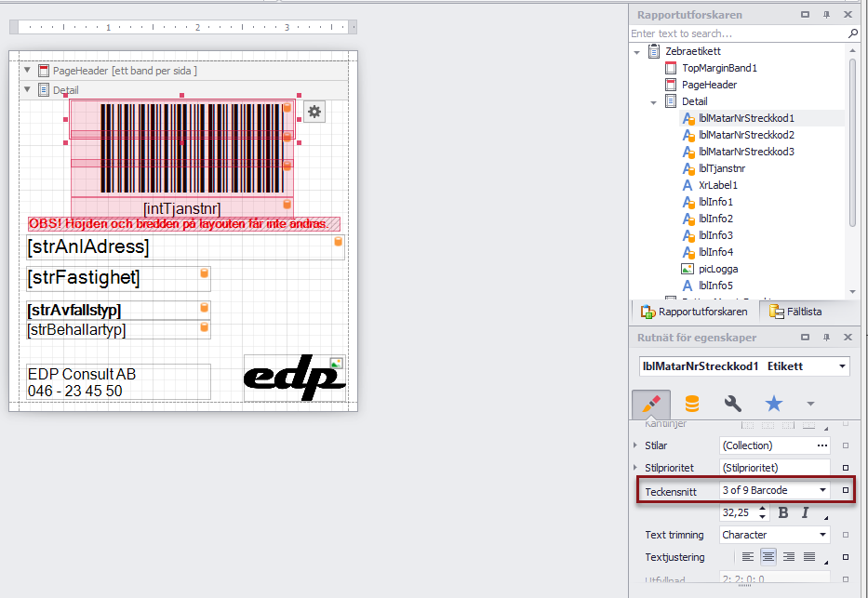Show the Favorites star category

[774, 404]
